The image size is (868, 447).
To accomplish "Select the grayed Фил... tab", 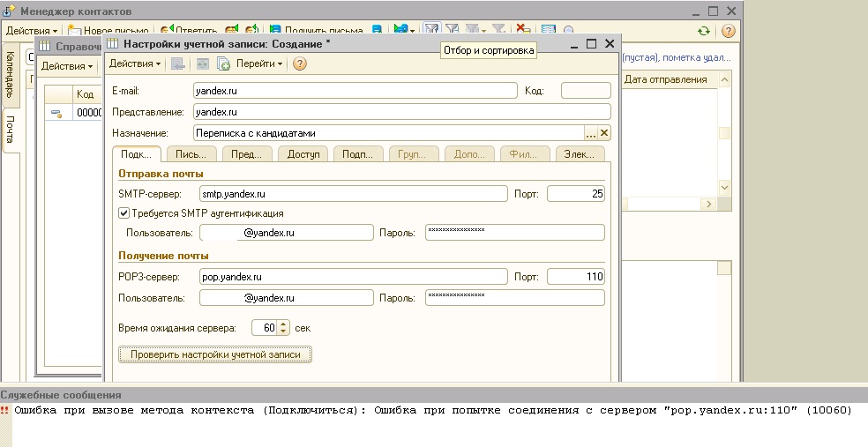I will (x=524, y=154).
